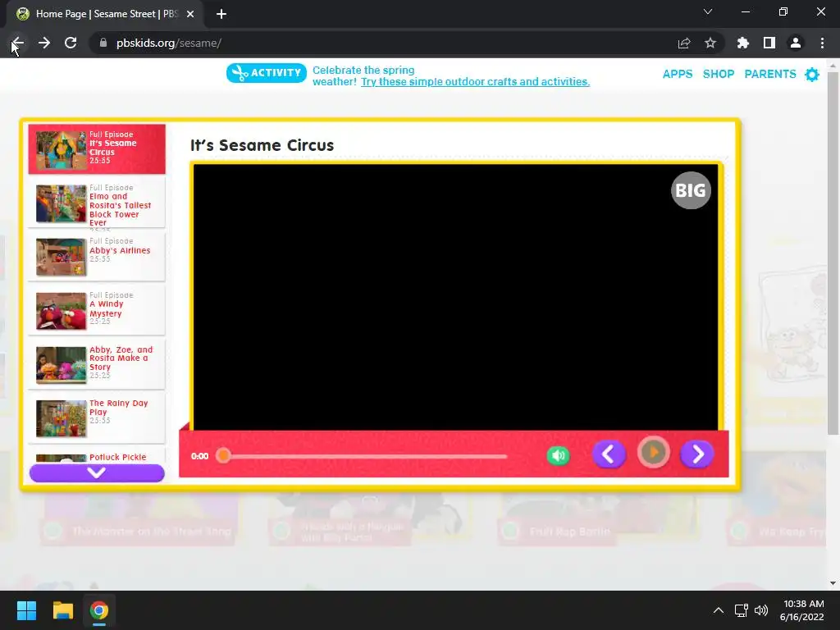Image resolution: width=840 pixels, height=630 pixels.
Task: Play the It's Sesame Circus video
Action: [x=654, y=453]
